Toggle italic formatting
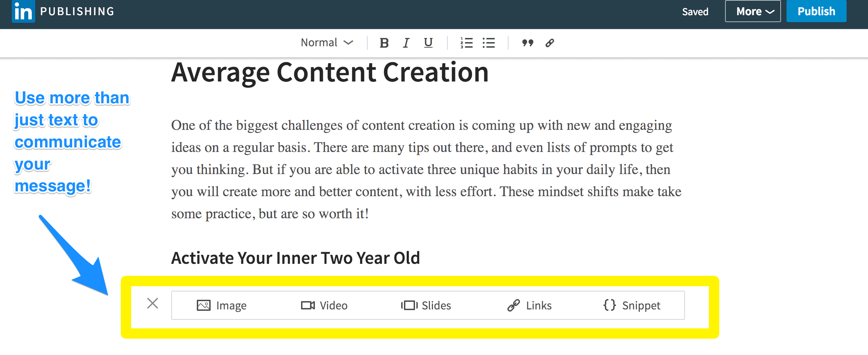The width and height of the screenshot is (868, 355). 406,43
